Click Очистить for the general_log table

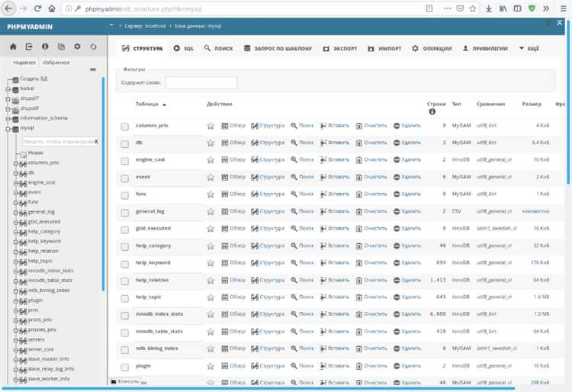[x=371, y=211]
